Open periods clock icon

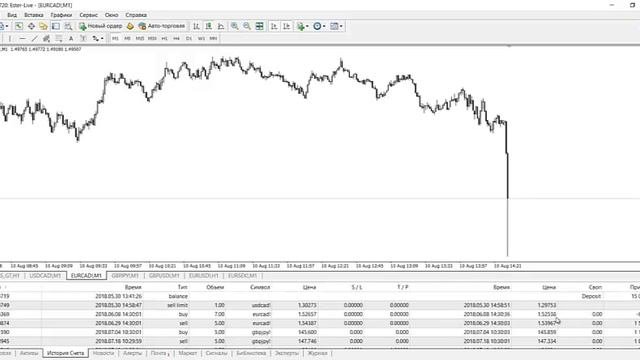(x=317, y=26)
